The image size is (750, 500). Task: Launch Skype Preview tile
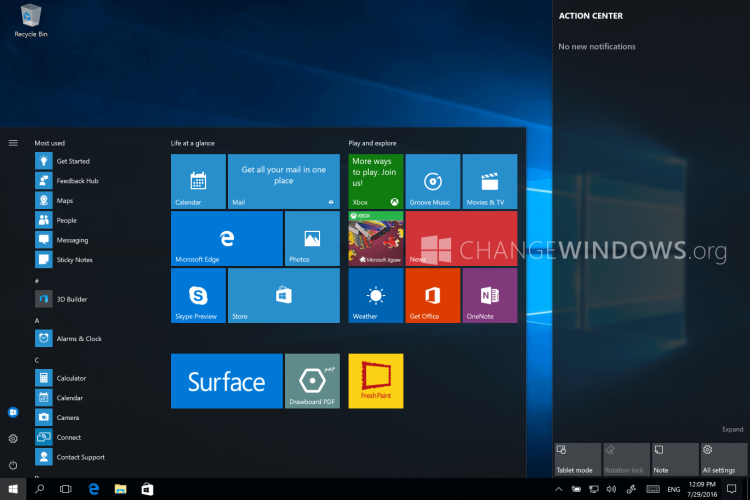click(x=199, y=295)
